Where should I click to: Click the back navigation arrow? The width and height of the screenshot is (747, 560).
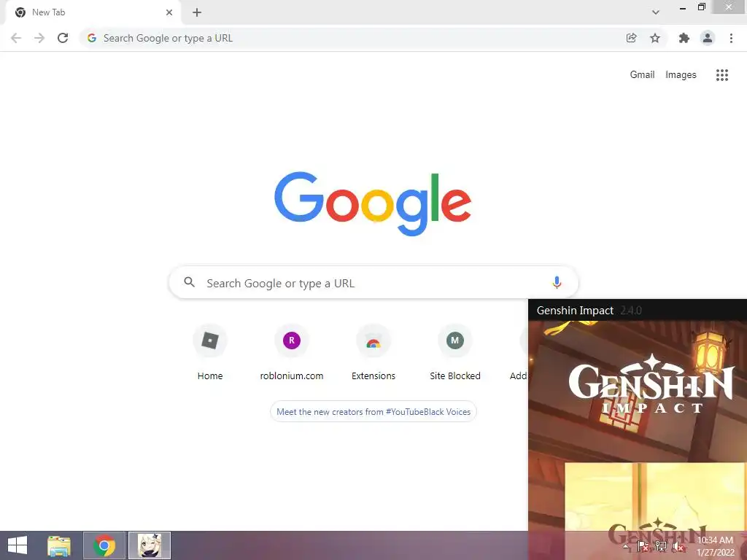click(x=16, y=38)
